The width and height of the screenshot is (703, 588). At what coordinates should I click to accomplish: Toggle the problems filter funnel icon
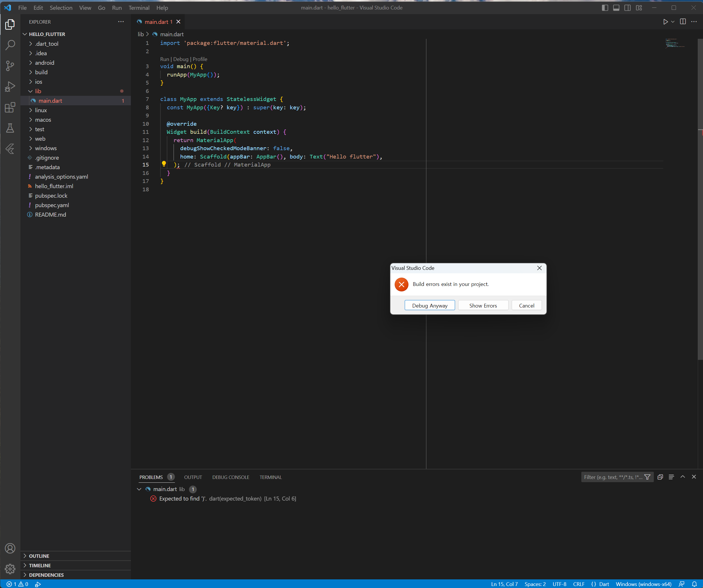[647, 477]
